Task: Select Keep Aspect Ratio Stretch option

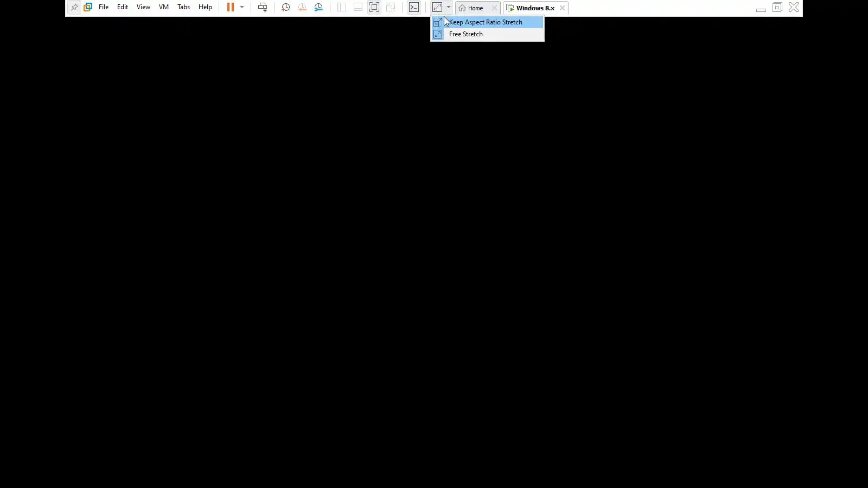Action: (487, 22)
